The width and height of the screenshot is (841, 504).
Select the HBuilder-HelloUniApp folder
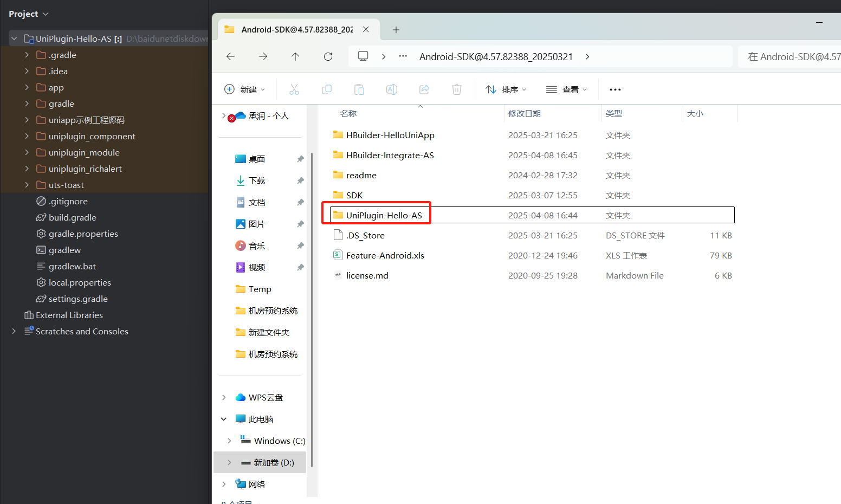pyautogui.click(x=532, y=135)
